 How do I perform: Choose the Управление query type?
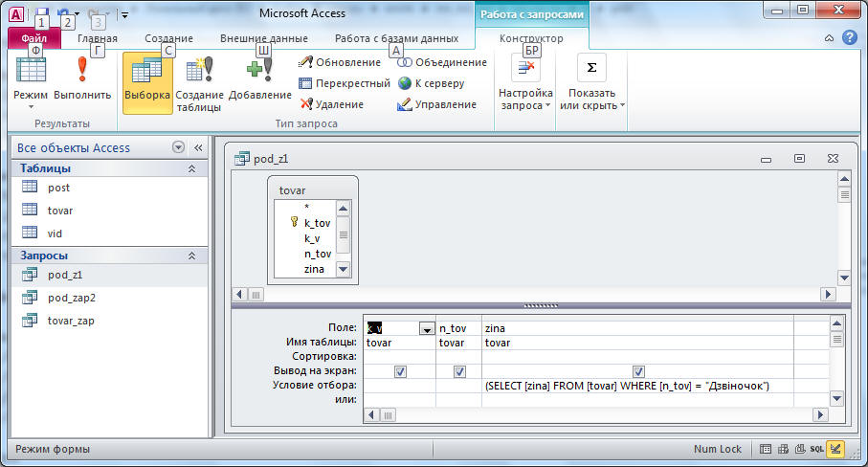pos(436,104)
